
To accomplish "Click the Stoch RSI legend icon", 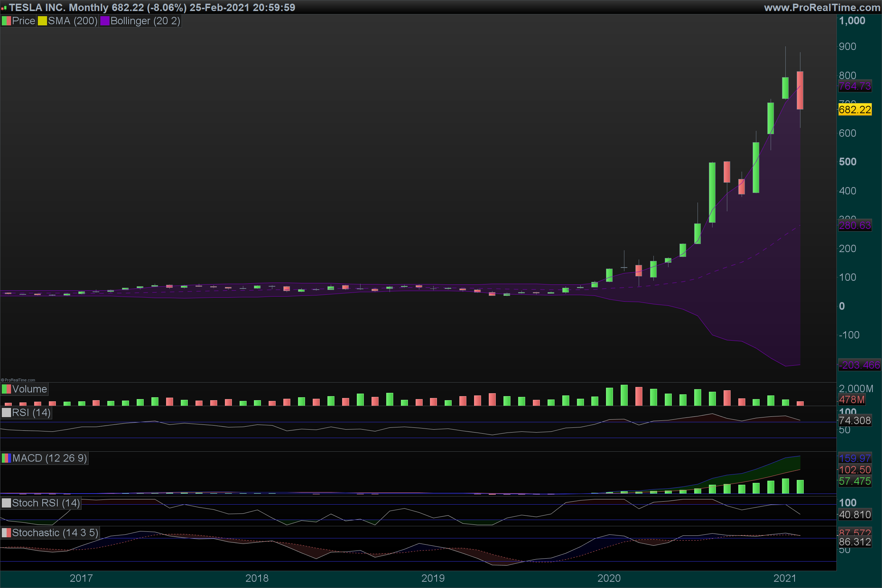I will [x=6, y=503].
